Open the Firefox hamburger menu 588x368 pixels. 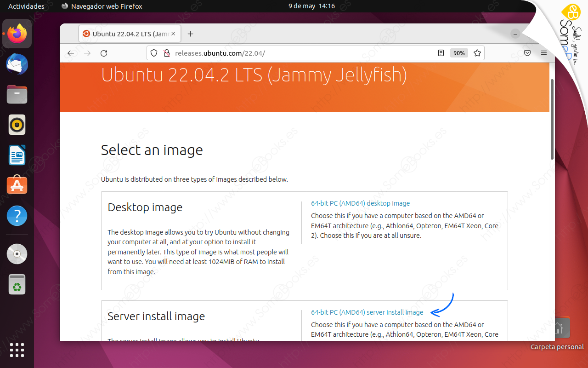(x=543, y=53)
